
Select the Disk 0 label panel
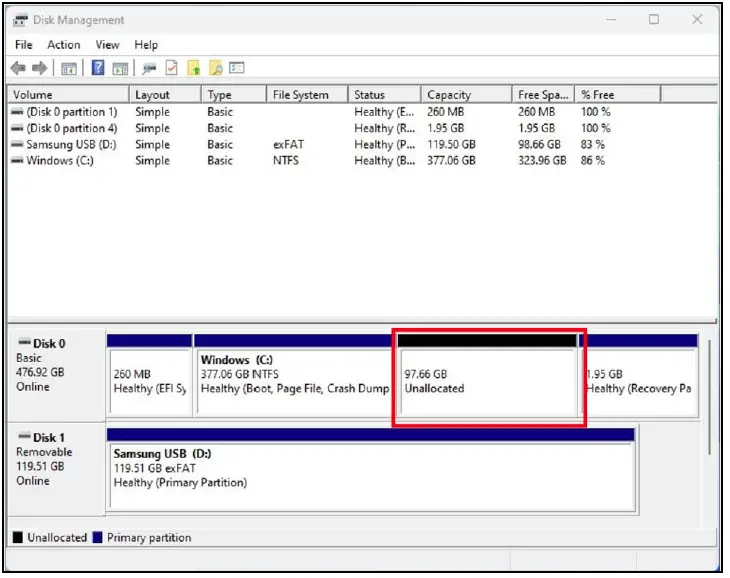(57, 375)
